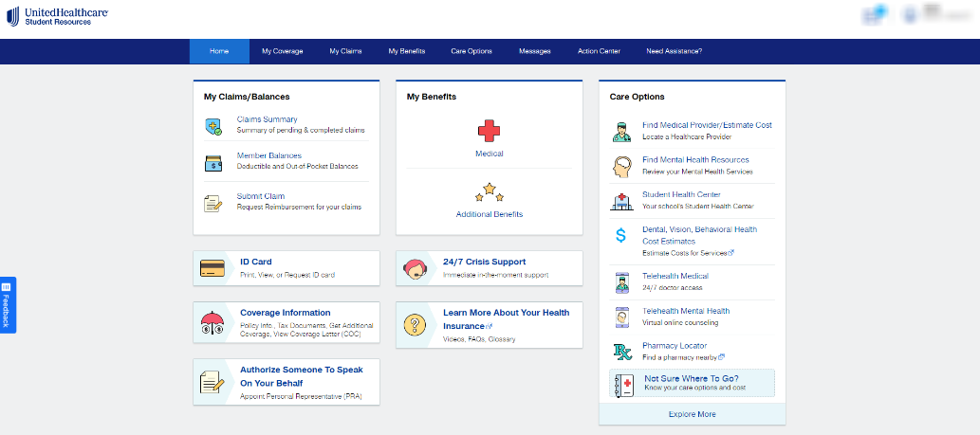
Task: Click 'Appoint Personal Representative (PRA)' text
Action: pos(302,397)
